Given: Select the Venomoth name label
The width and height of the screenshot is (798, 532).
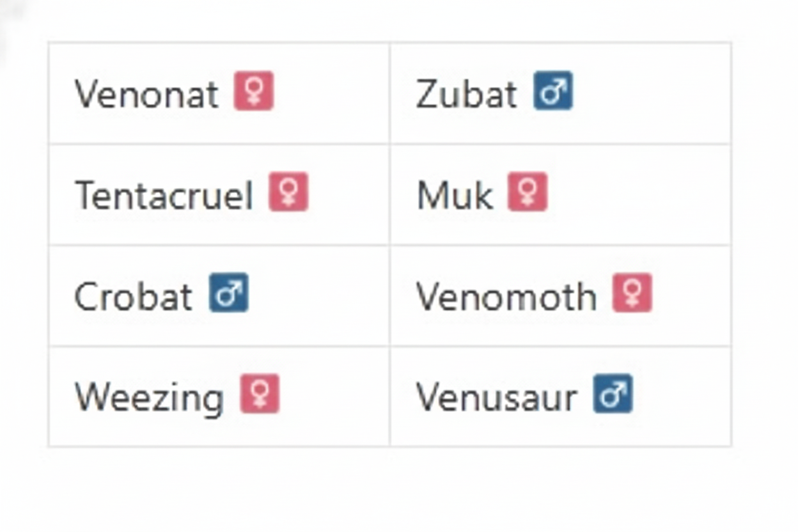Looking at the screenshot, I should click(506, 297).
